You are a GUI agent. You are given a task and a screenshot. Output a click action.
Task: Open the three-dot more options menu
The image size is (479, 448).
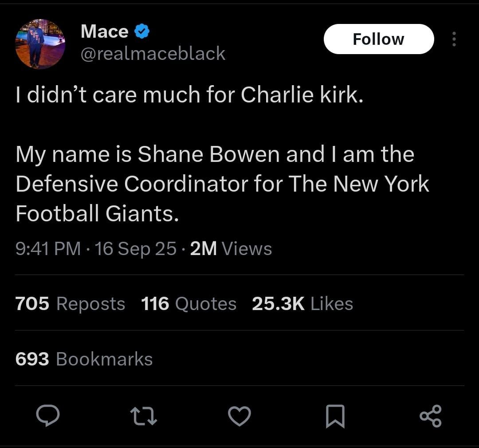click(454, 39)
